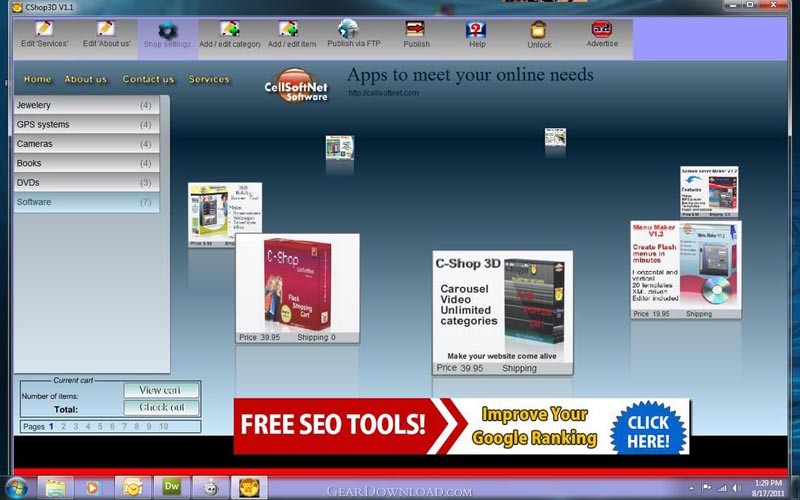This screenshot has height=500, width=800.
Task: Click the CellSoftNet Software logo
Action: tap(296, 86)
